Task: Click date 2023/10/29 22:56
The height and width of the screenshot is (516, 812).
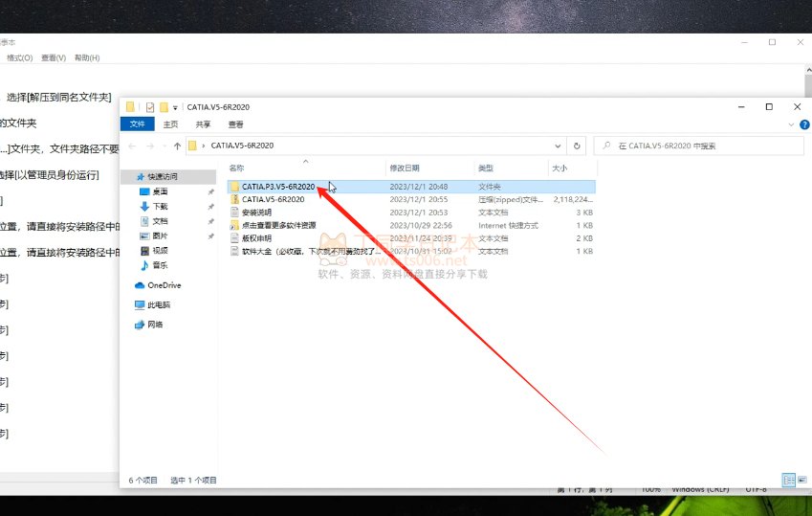Action: (421, 226)
